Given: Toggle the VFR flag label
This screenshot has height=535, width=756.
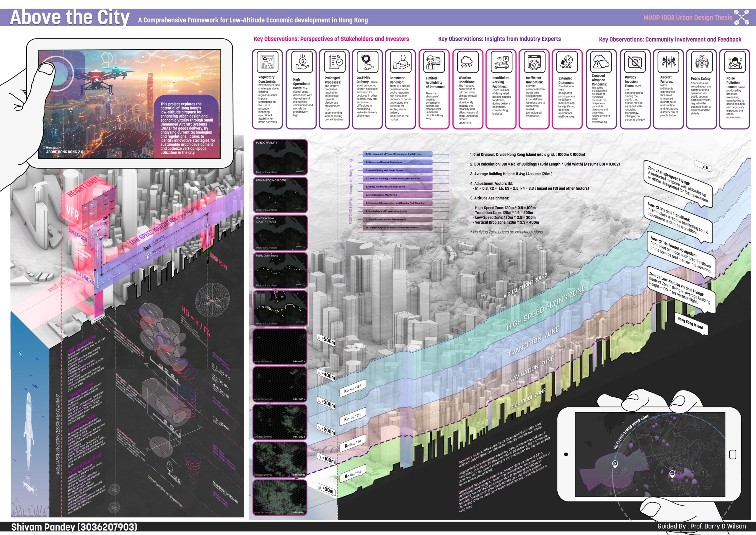Looking at the screenshot, I should coord(705,167).
